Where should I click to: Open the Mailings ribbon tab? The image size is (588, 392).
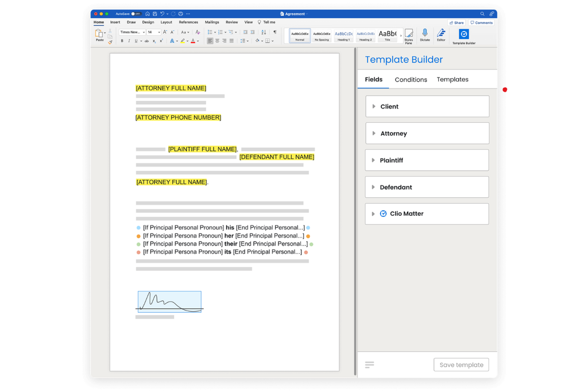tap(212, 22)
